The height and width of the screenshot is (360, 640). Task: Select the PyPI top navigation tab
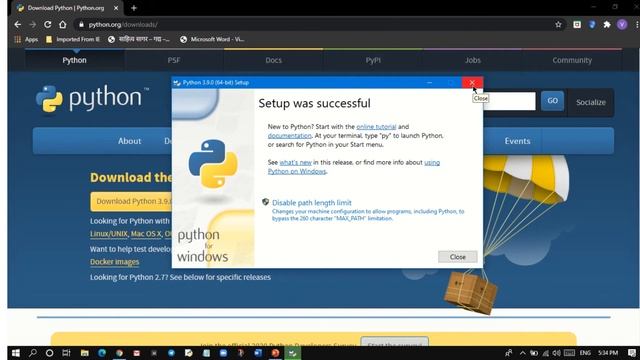[x=373, y=60]
